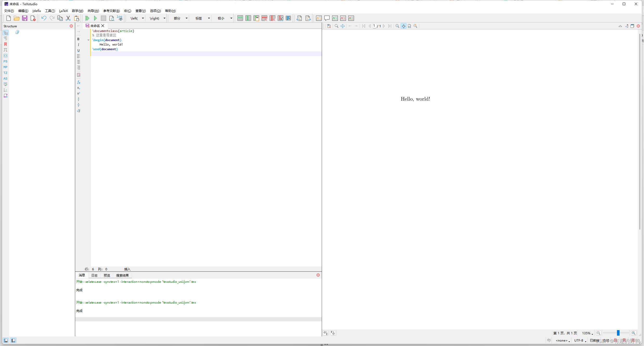Image resolution: width=644 pixels, height=346 pixels.
Task: Apply underline formatting from editor sidebar
Action: tap(78, 50)
